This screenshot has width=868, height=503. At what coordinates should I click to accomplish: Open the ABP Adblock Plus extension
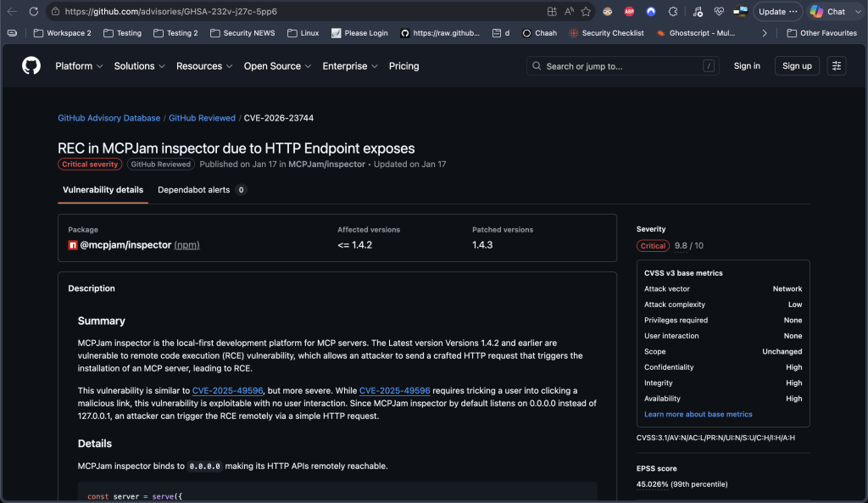pyautogui.click(x=630, y=11)
